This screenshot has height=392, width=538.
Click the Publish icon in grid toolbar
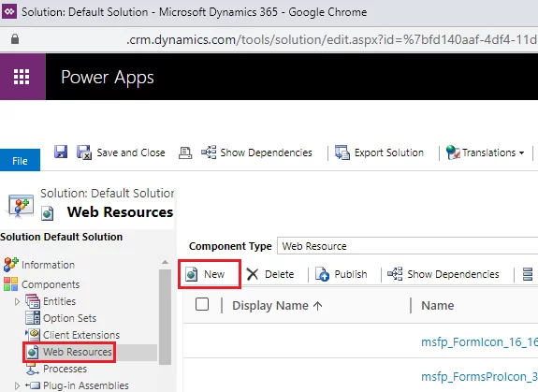coord(322,274)
